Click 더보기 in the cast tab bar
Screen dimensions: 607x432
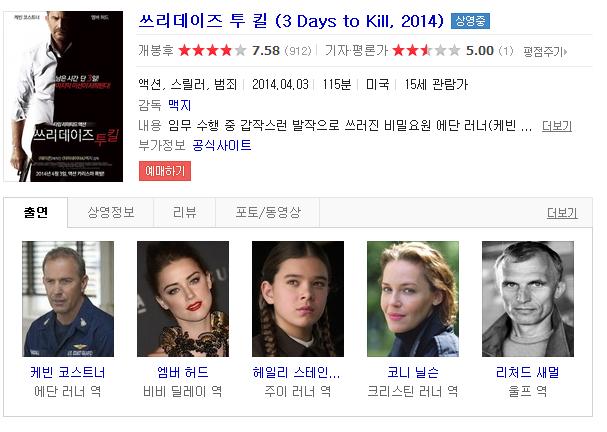tap(562, 213)
